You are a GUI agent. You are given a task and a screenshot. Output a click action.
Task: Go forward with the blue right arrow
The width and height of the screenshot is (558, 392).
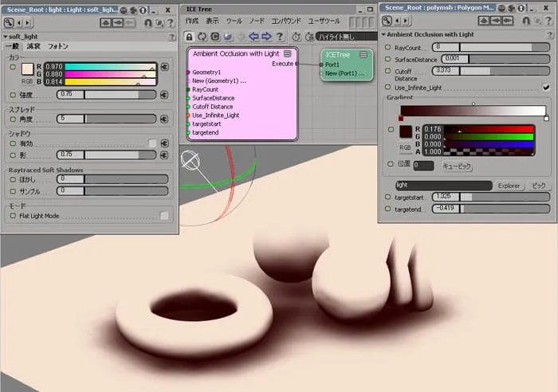pyautogui.click(x=266, y=37)
